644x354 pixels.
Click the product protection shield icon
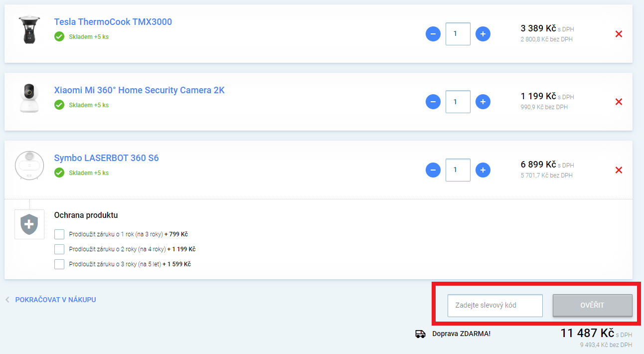[29, 224]
